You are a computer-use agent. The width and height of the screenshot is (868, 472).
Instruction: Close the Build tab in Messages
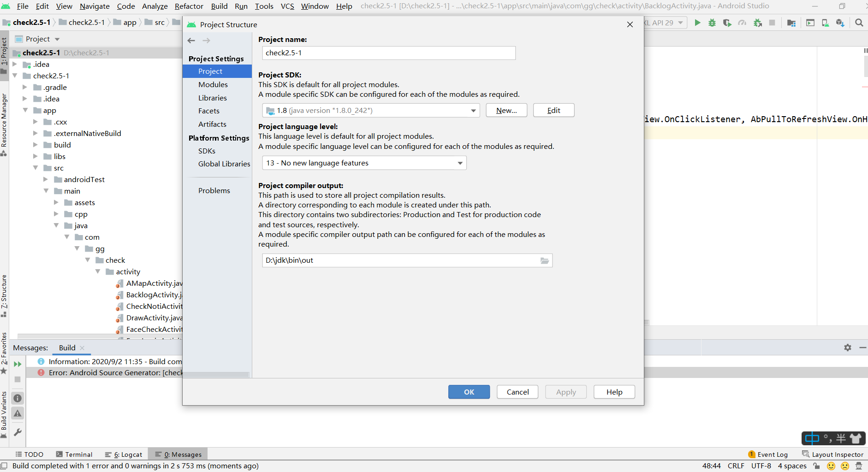tap(82, 348)
